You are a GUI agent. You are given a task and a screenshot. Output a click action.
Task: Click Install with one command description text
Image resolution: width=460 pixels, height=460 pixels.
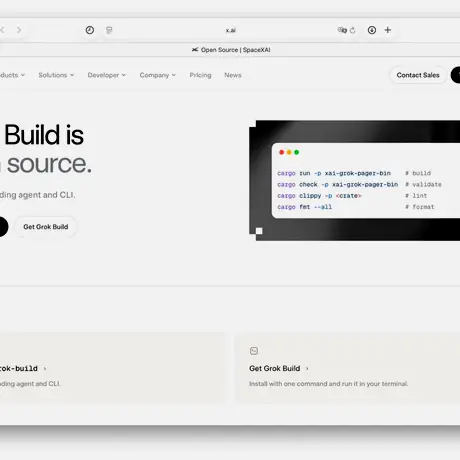click(x=328, y=384)
